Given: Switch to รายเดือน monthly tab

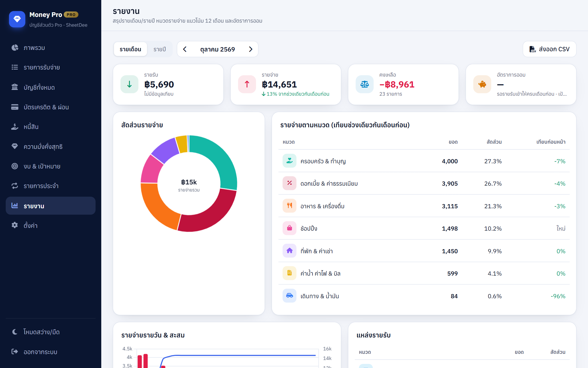Looking at the screenshot, I should tap(130, 49).
